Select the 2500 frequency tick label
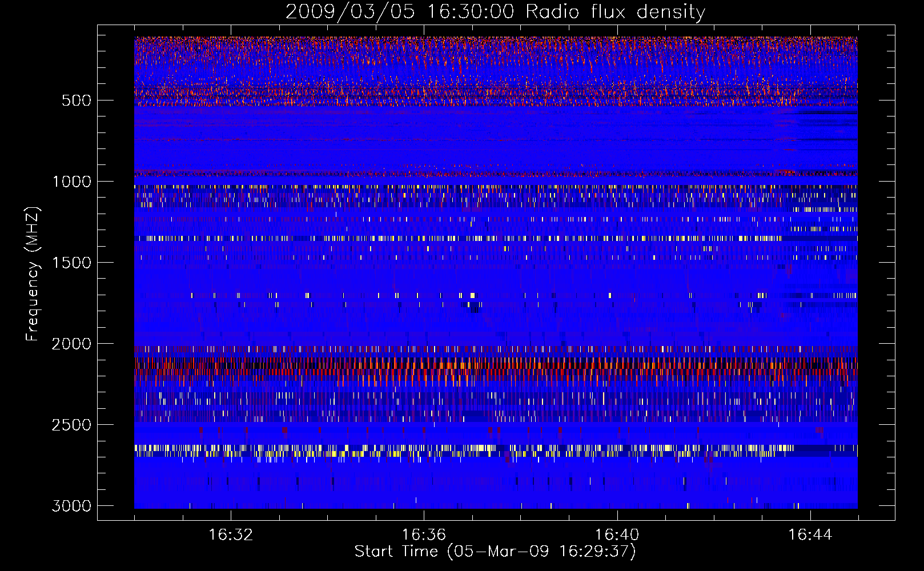 [71, 425]
